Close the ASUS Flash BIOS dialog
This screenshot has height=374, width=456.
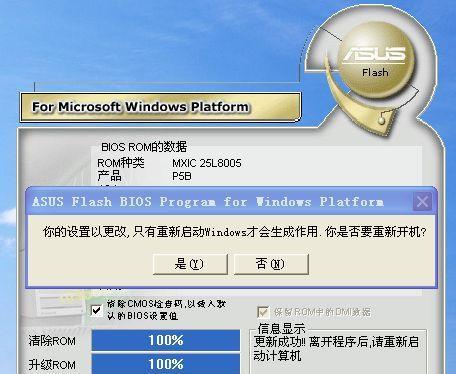coord(422,201)
